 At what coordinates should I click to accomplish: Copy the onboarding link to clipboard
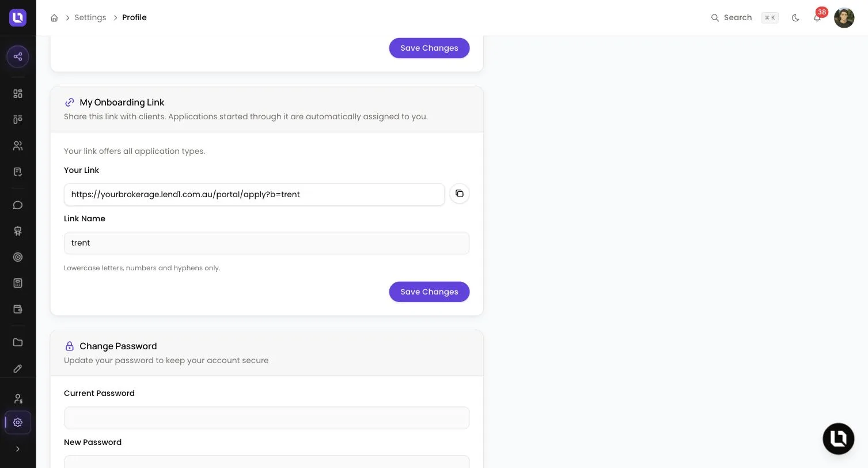click(460, 194)
